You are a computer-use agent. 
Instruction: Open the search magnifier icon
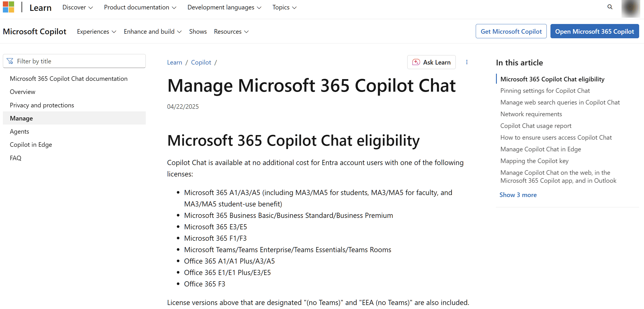pyautogui.click(x=610, y=7)
